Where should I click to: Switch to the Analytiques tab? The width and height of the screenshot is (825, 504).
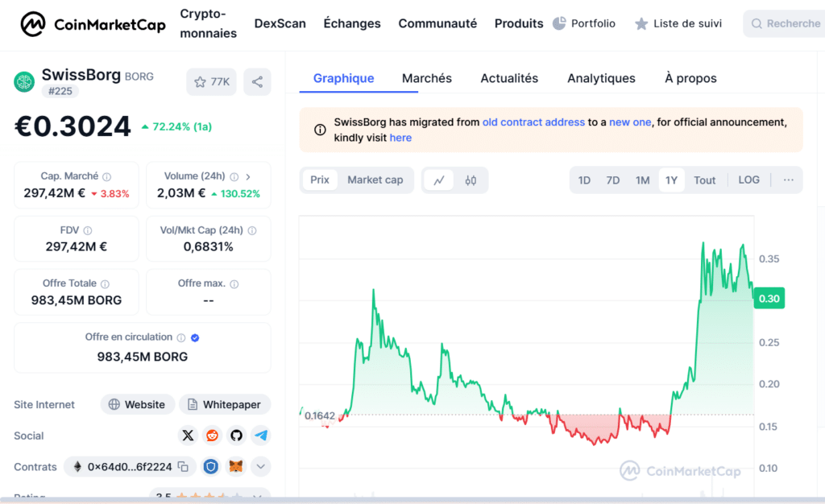click(x=601, y=78)
